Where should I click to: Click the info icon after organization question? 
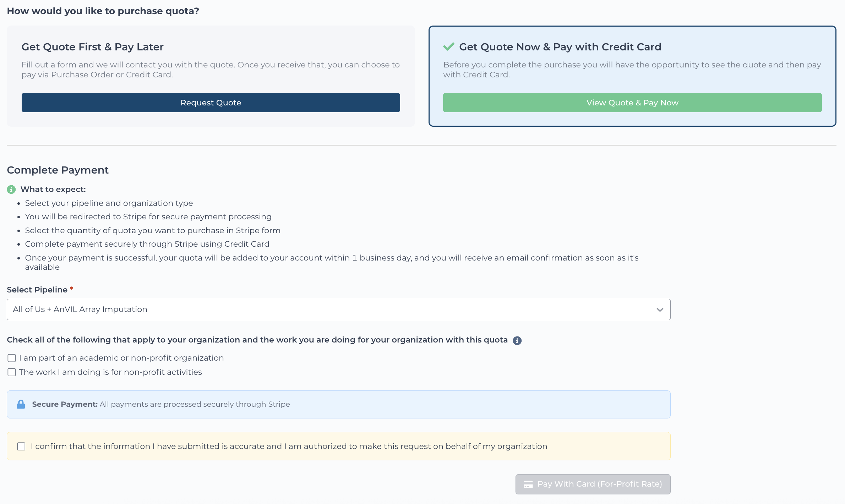point(517,341)
